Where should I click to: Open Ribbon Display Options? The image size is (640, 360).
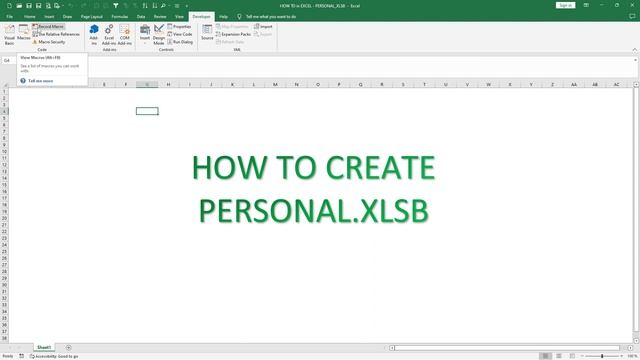click(x=586, y=5)
